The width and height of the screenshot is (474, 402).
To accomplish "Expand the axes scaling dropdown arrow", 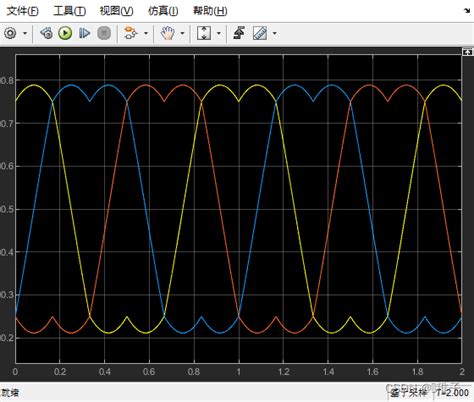I will point(219,33).
